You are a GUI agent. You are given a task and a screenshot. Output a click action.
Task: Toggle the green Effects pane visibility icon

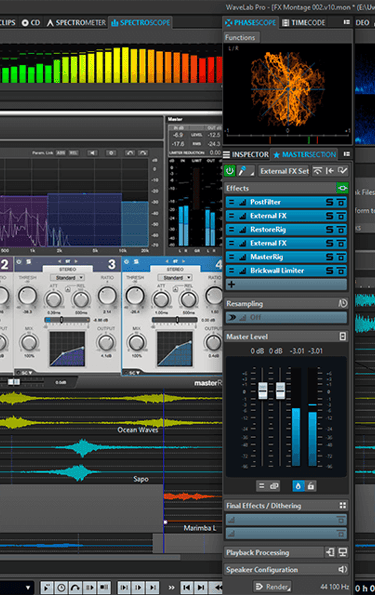coord(342,188)
